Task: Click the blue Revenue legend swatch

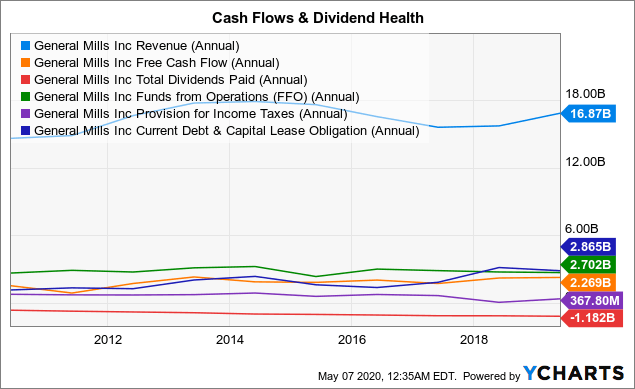Action: [x=26, y=45]
